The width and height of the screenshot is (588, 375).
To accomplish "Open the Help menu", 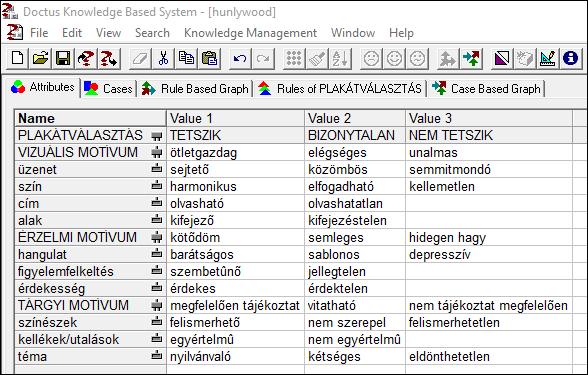I will [x=401, y=33].
